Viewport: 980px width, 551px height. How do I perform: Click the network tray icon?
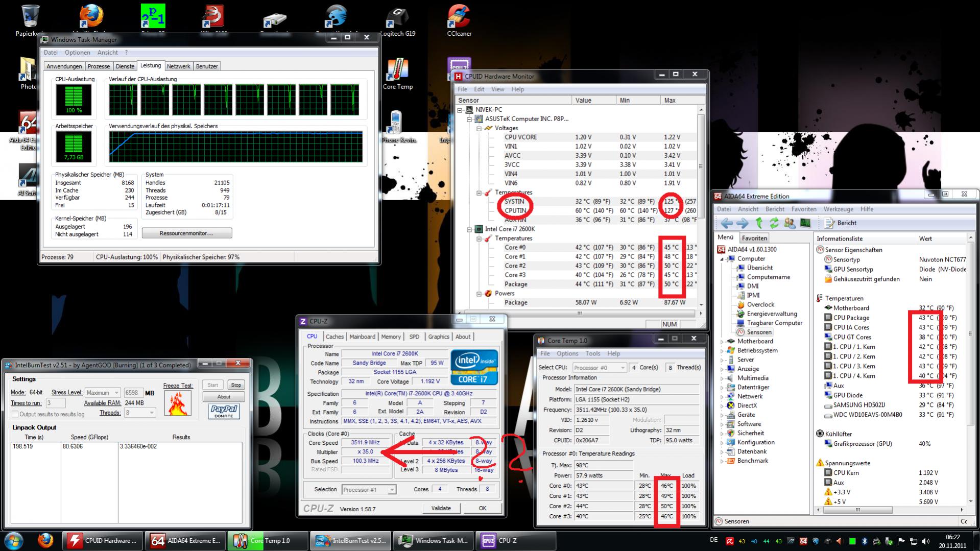914,541
